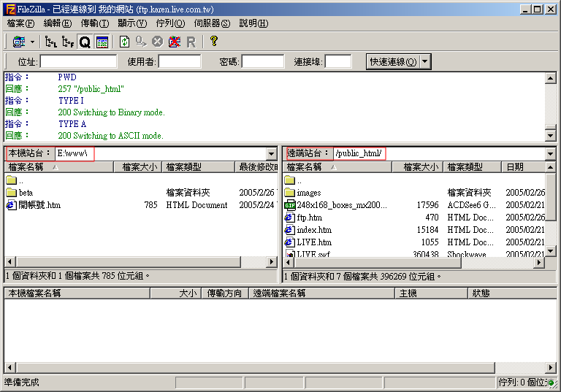Click the queue pane horizontal scroll right arrow
This screenshot has width=561, height=392.
pos(551,367)
